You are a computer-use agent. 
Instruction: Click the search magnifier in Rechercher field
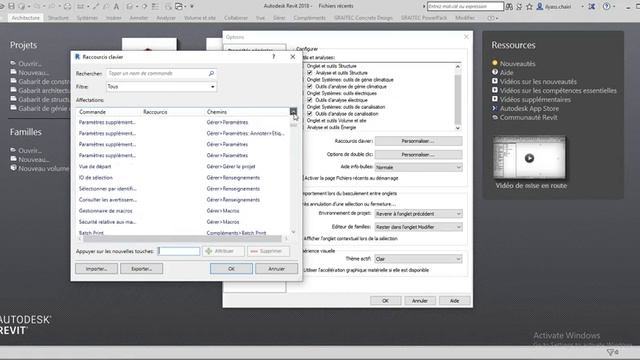(211, 73)
